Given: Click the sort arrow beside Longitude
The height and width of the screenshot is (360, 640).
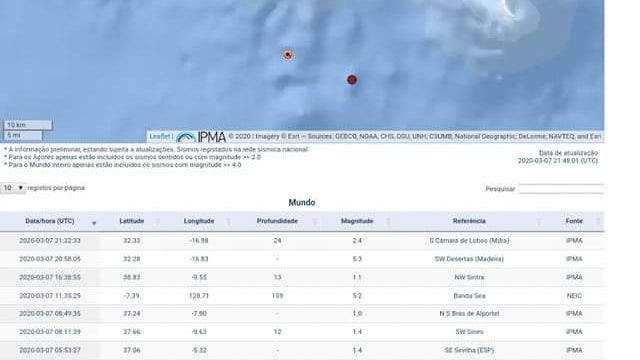Looking at the screenshot, I should [x=229, y=221].
